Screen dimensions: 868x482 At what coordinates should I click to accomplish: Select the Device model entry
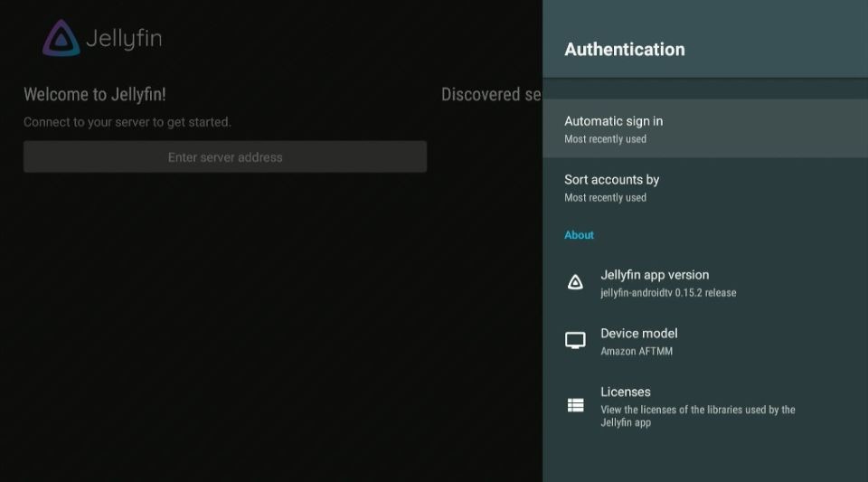pyautogui.click(x=705, y=342)
